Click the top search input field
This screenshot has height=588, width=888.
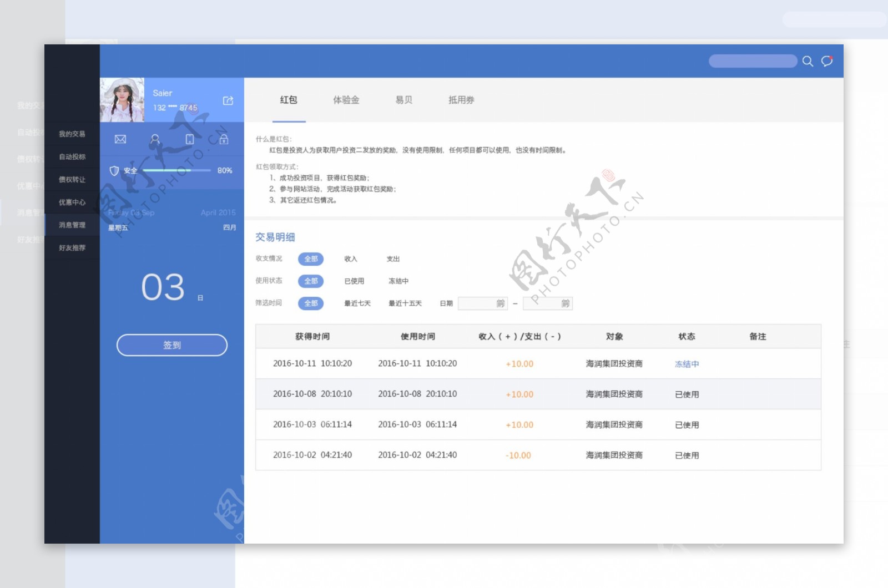point(753,61)
